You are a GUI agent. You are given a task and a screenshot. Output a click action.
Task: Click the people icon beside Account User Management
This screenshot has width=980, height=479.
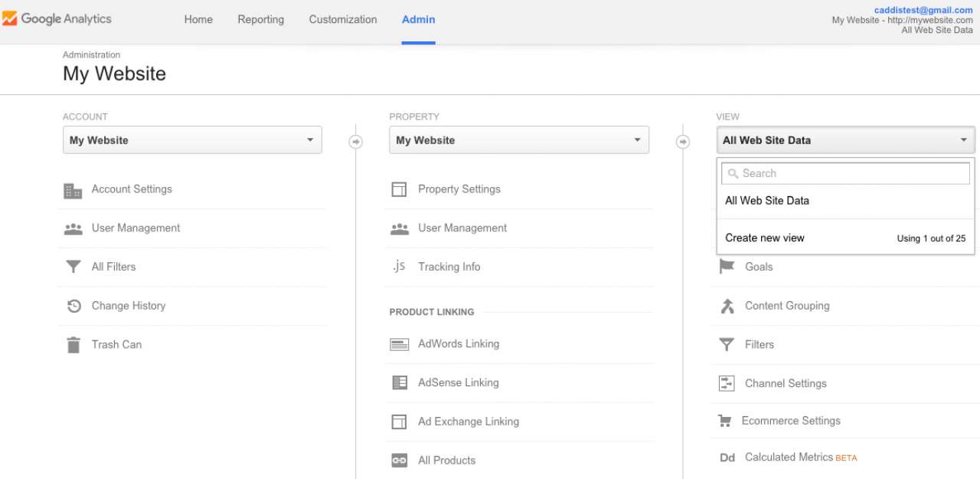73,228
